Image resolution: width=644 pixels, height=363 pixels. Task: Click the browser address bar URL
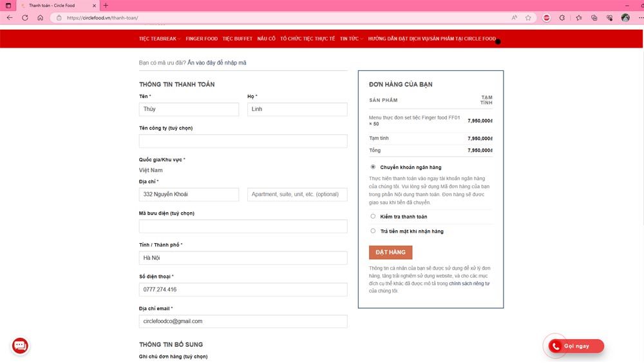(x=102, y=18)
